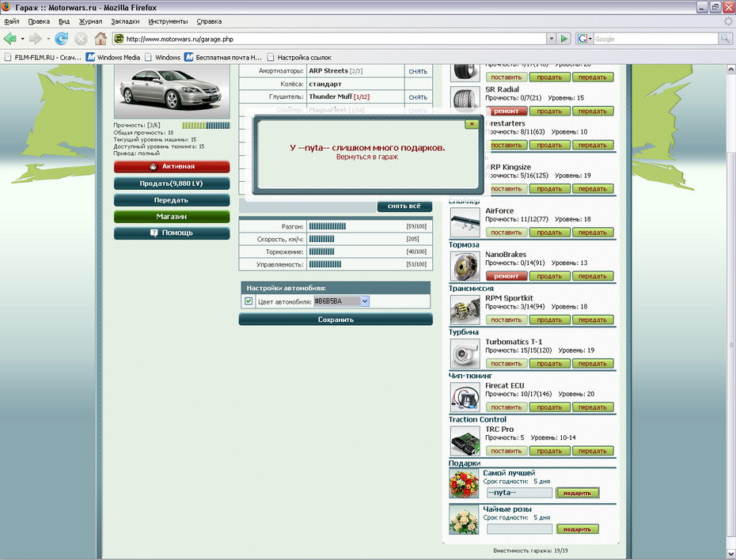Open the back button history dropdown arrow
The height and width of the screenshot is (560, 736).
coord(23,38)
